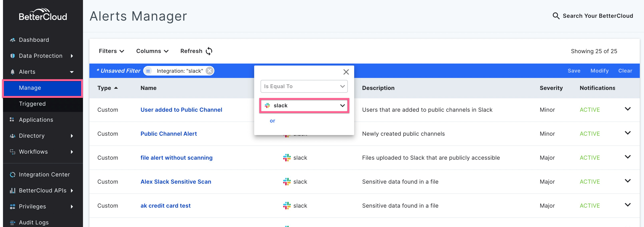This screenshot has height=227, width=644.
Task: Open the Is Equal To dropdown
Action: [304, 86]
